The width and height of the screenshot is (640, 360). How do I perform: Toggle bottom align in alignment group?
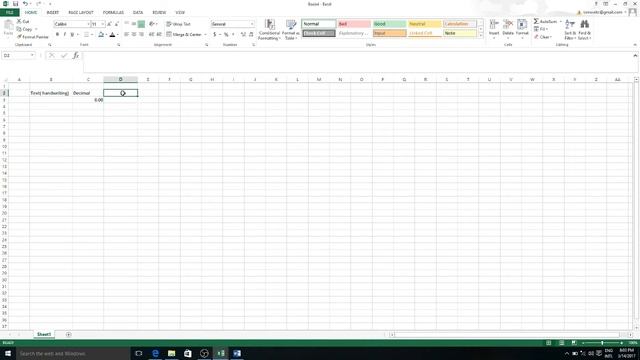click(x=141, y=24)
